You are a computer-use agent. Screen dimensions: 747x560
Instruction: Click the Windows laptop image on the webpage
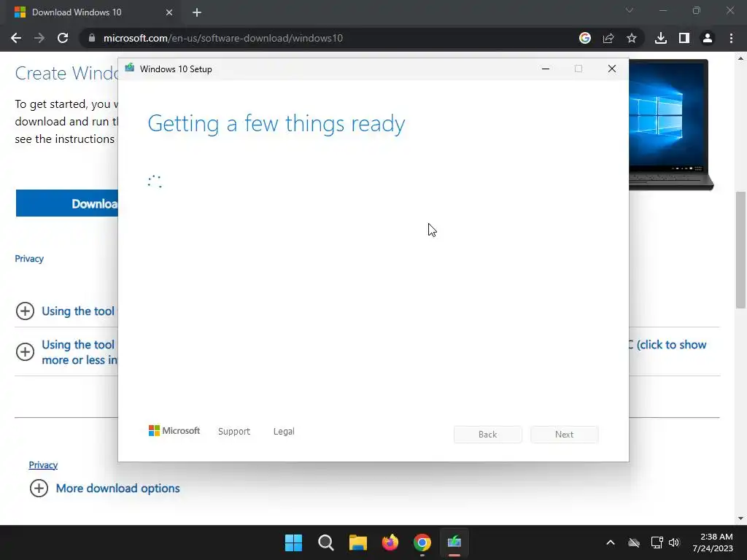[x=671, y=125]
